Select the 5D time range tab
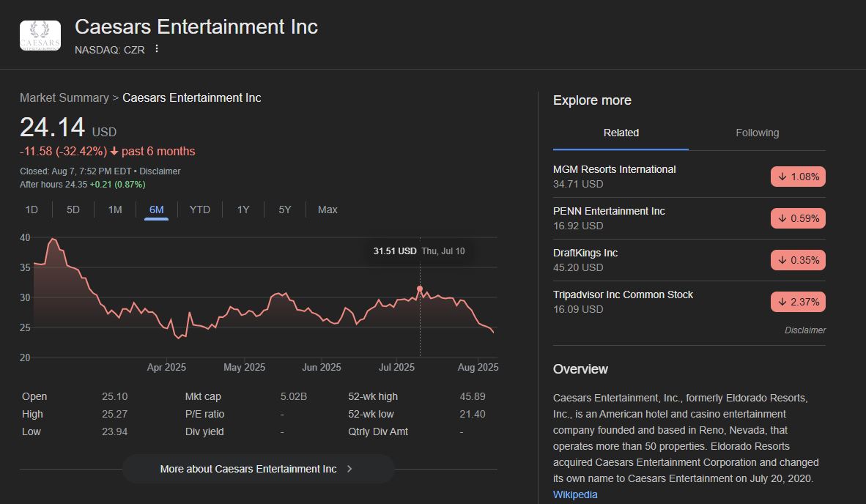866x504 pixels. (x=73, y=210)
